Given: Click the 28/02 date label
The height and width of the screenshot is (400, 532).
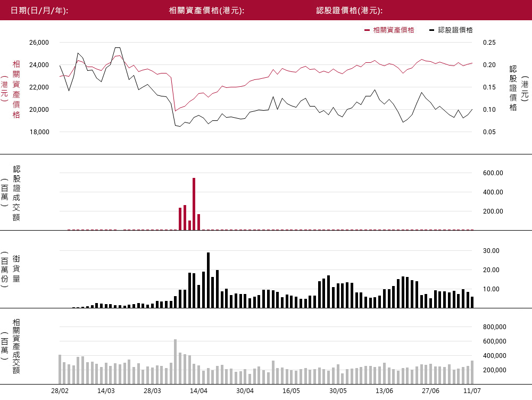Looking at the screenshot, I should click(x=60, y=391).
